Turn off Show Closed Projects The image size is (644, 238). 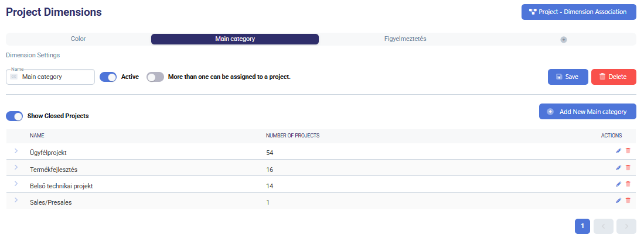pyautogui.click(x=15, y=116)
